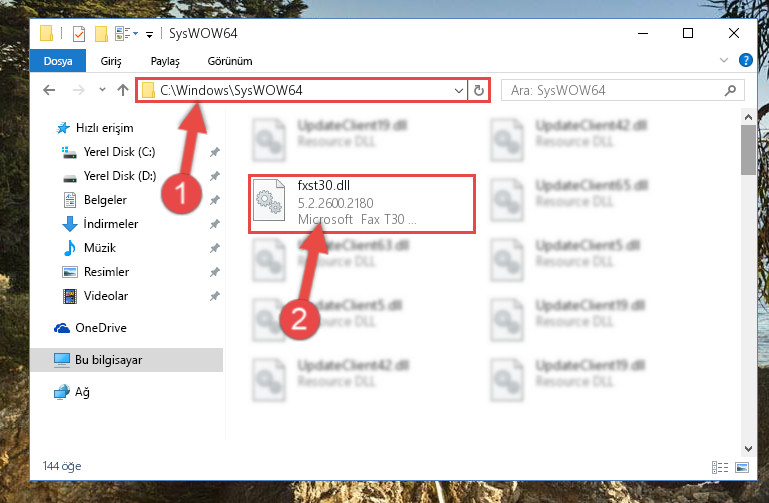Click the Properties icon in title bar
This screenshot has width=769, height=503.
[78, 33]
